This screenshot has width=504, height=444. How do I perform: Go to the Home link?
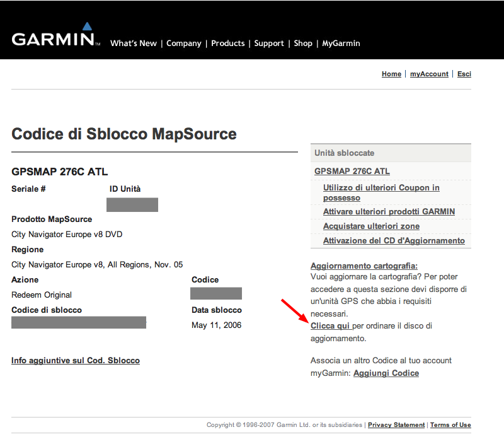[x=391, y=74]
